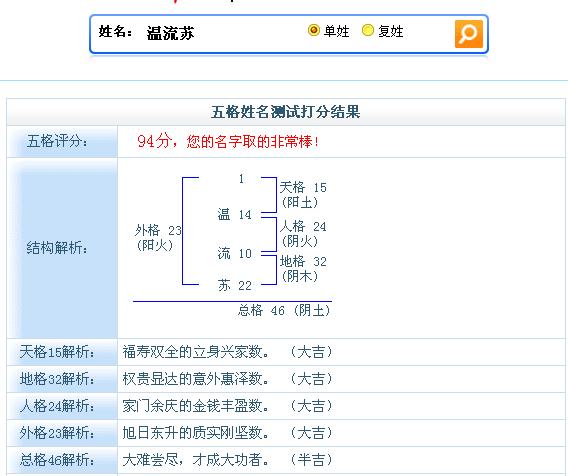Click (阳火) under 外格
Viewport: 568px width, 476px height.
(155, 246)
